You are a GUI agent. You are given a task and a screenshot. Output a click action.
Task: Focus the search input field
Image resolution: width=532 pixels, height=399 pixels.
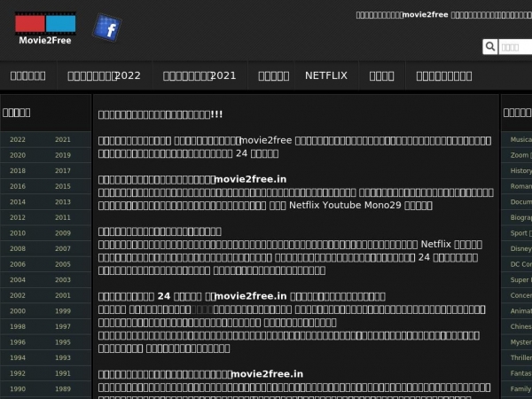515,47
